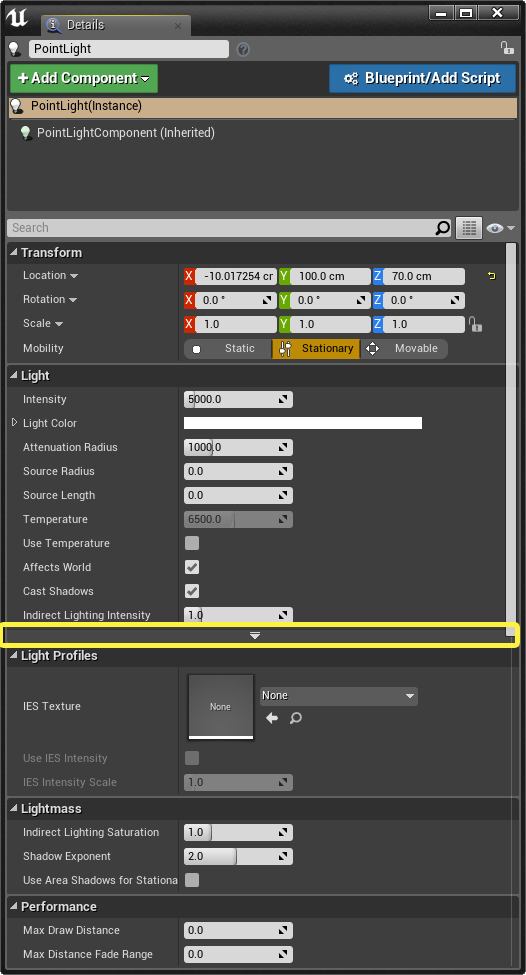The height and width of the screenshot is (975, 526).
Task: Click the Blueprint/Add Script button
Action: [x=423, y=78]
